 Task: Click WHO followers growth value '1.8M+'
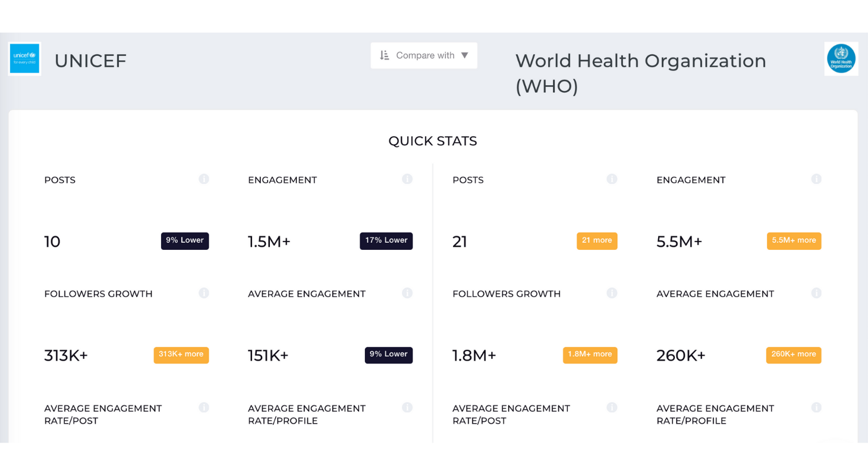(x=474, y=356)
